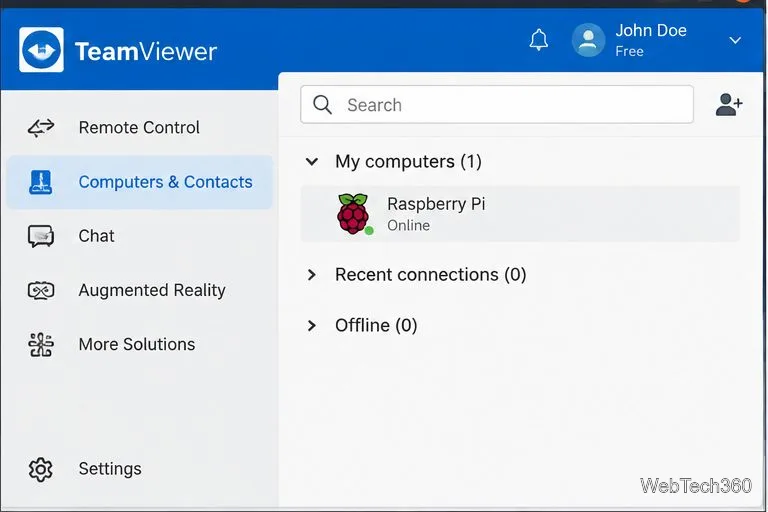Click the Computers & Contacts icon
Viewport: 768px width, 512px height.
tap(41, 182)
